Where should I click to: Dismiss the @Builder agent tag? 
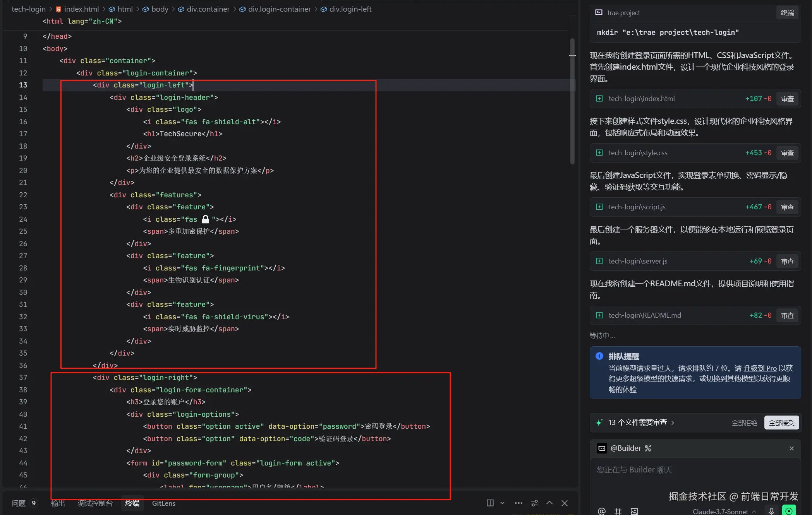point(791,448)
